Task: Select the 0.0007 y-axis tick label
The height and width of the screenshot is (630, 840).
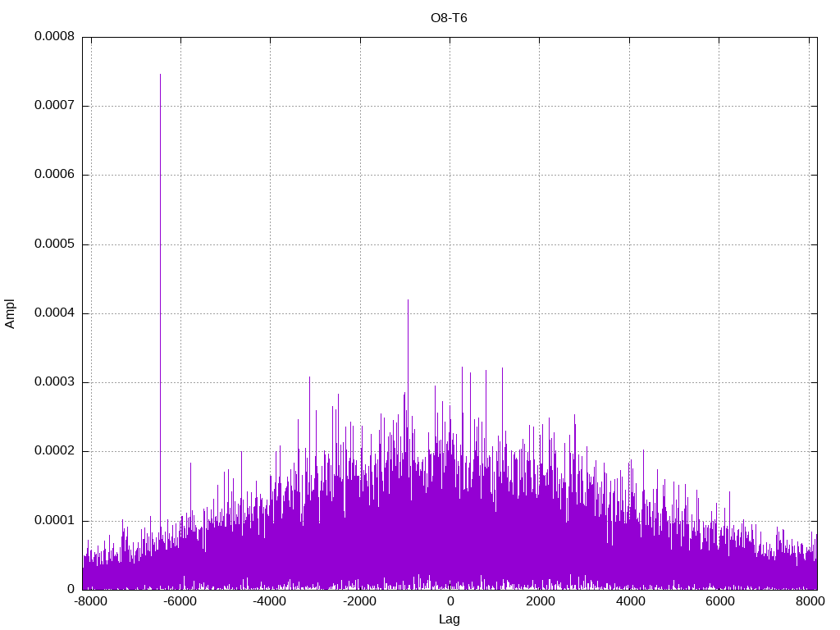Action: 54,106
